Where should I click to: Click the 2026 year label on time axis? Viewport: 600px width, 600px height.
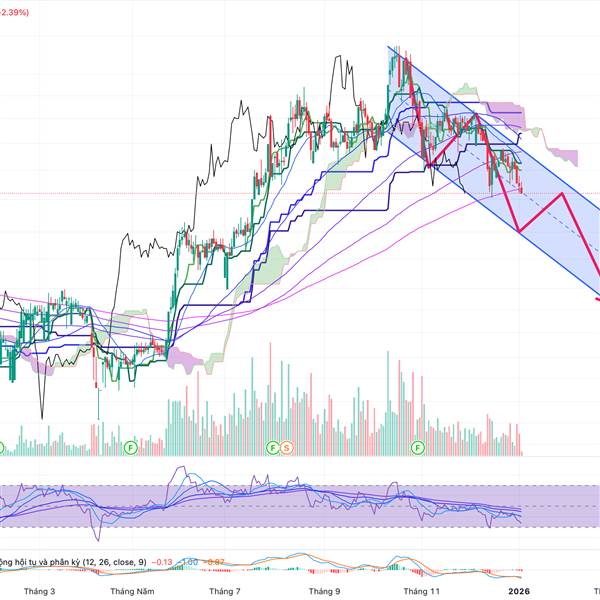pos(519,591)
